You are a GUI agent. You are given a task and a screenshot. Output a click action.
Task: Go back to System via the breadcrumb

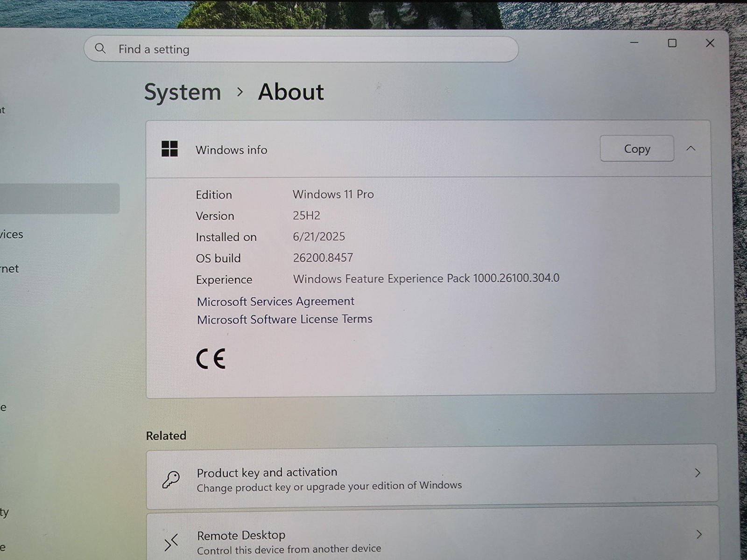pyautogui.click(x=183, y=92)
